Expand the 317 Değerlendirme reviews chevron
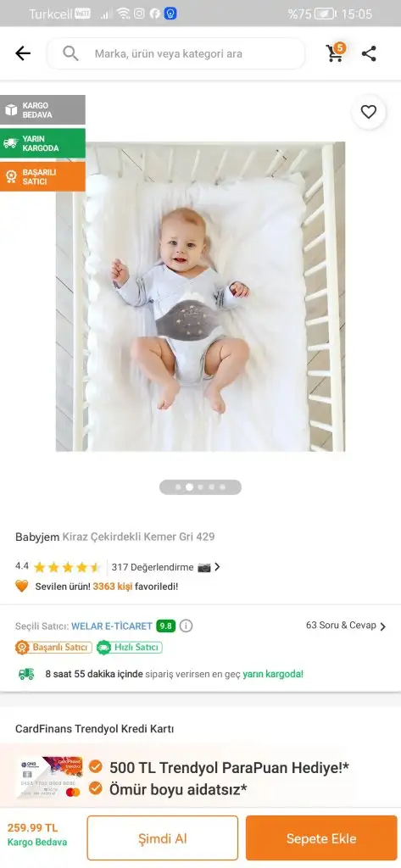The image size is (401, 868). click(x=217, y=567)
